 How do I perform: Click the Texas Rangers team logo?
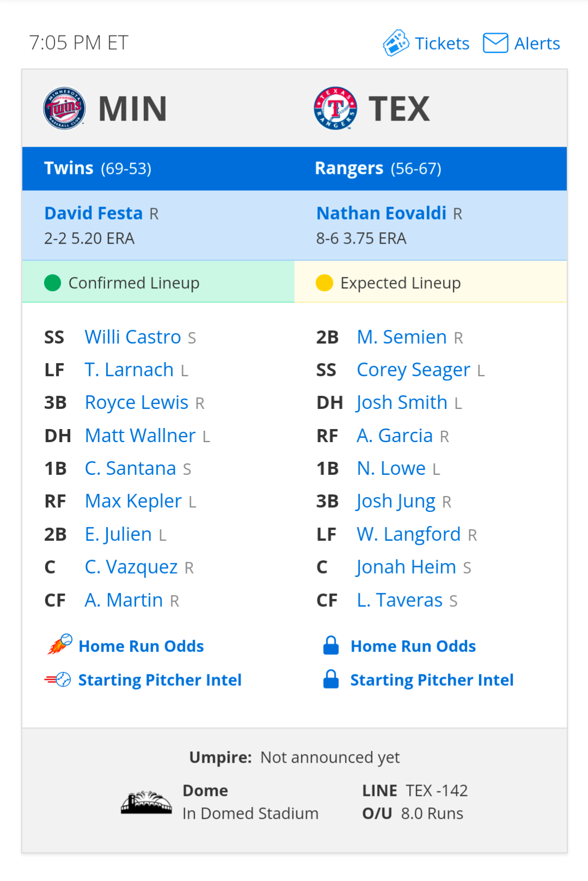(335, 108)
